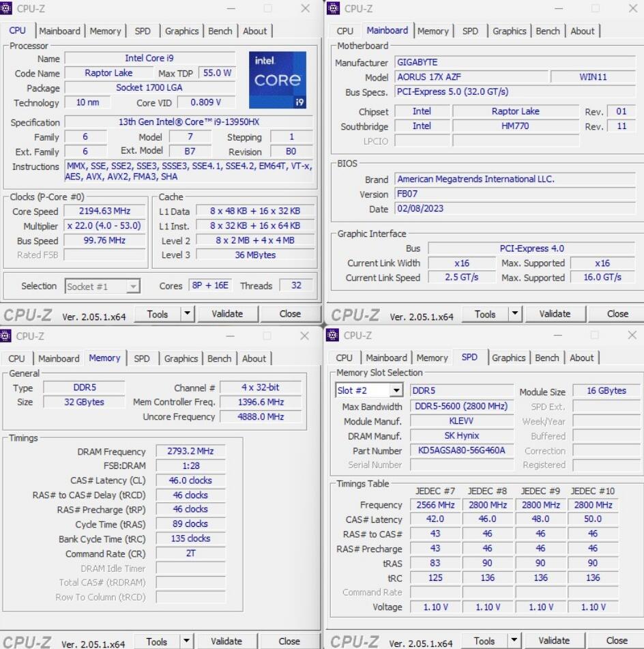Click Close button in SPD window
Viewport: 644px width, 649px height.
(x=617, y=640)
